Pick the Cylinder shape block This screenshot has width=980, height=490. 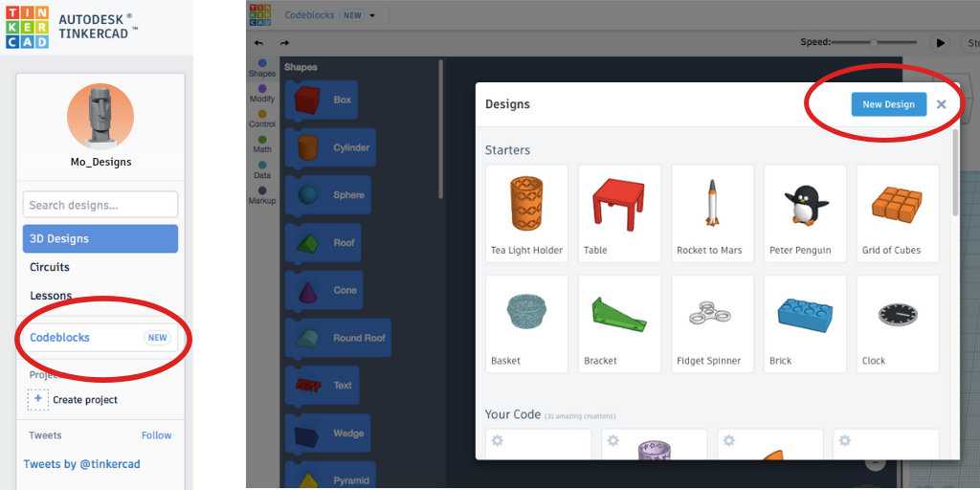click(x=330, y=147)
